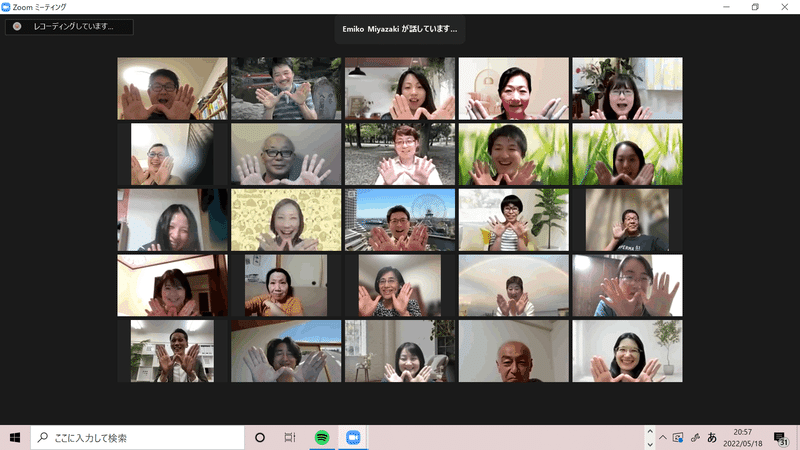Open the network status tray icon
The height and width of the screenshot is (450, 800).
(678, 437)
